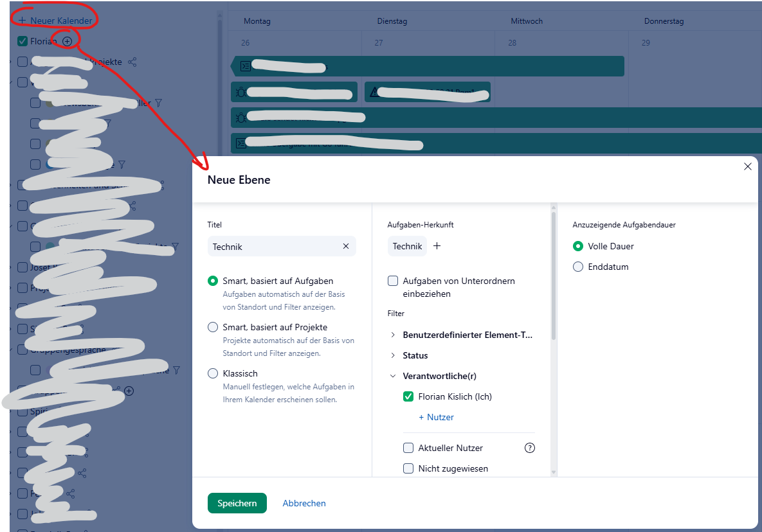762x532 pixels.
Task: Click the Technik source chip
Action: (407, 246)
